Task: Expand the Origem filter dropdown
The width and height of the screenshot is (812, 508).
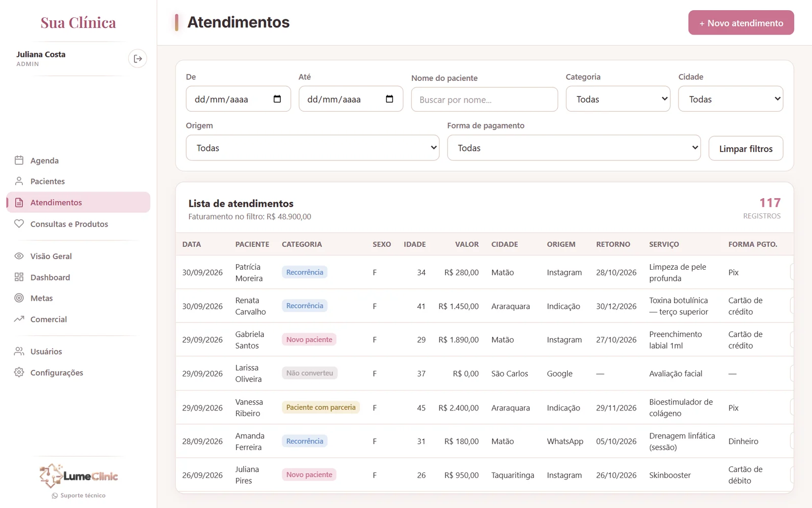Action: tap(313, 148)
